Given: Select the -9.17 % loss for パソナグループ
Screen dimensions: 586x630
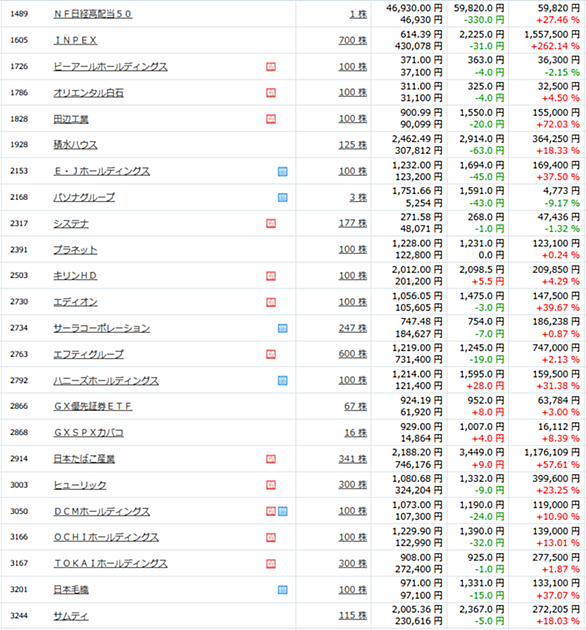Looking at the screenshot, I should tap(561, 203).
